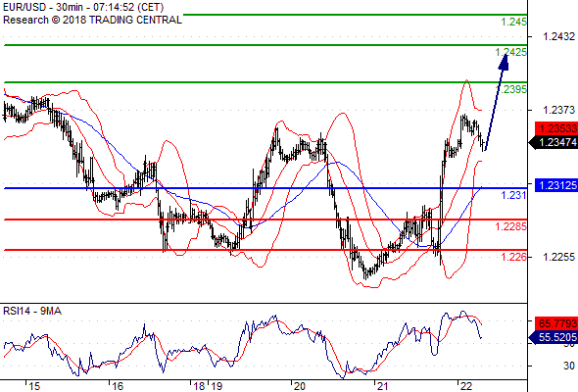Viewport: 578px width, 392px height.
Task: Click the blue 55.5205 RSI value tag
Action: pyautogui.click(x=554, y=337)
